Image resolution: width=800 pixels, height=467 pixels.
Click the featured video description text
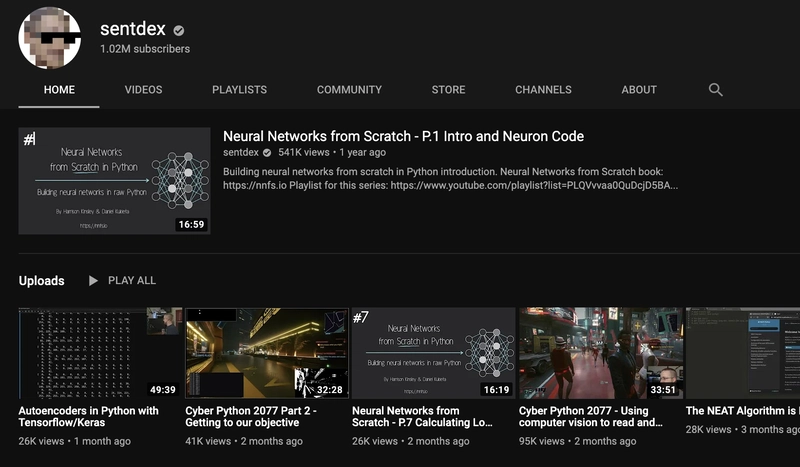pyautogui.click(x=450, y=179)
